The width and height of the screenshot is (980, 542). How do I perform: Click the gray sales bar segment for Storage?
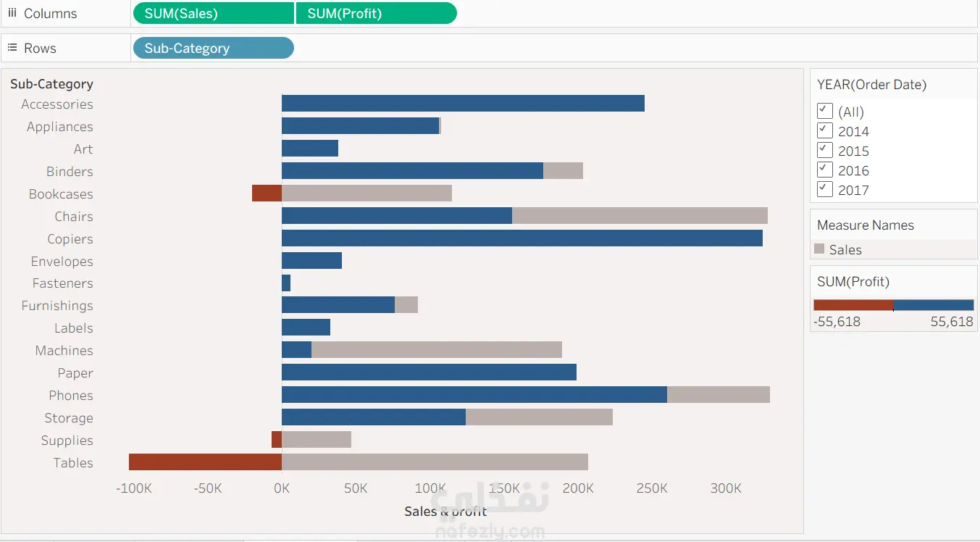tap(539, 417)
